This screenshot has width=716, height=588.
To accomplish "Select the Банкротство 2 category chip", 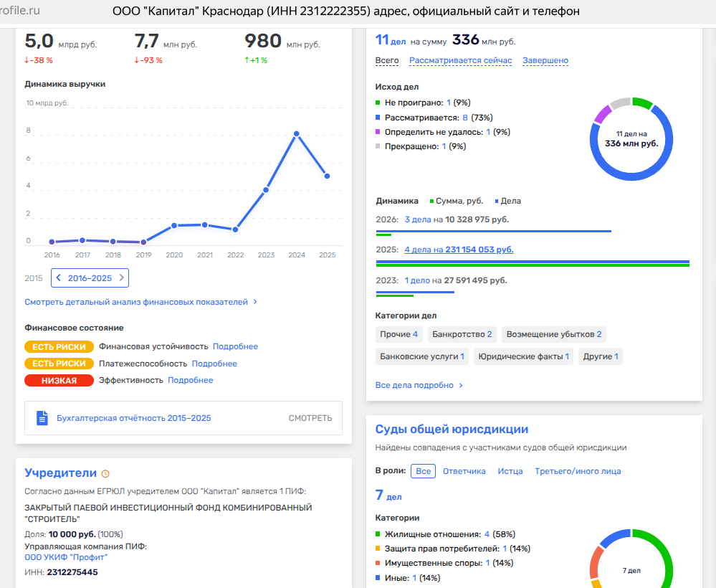I will (462, 334).
